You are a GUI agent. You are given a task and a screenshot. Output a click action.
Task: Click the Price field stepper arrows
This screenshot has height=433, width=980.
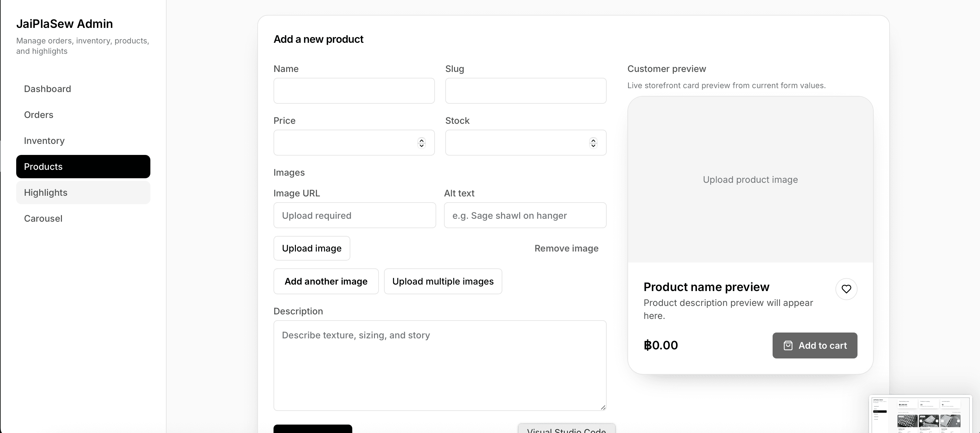point(421,143)
